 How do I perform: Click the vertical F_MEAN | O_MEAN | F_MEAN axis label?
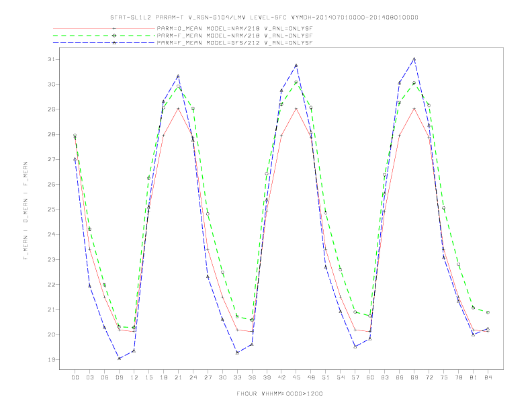(26, 211)
